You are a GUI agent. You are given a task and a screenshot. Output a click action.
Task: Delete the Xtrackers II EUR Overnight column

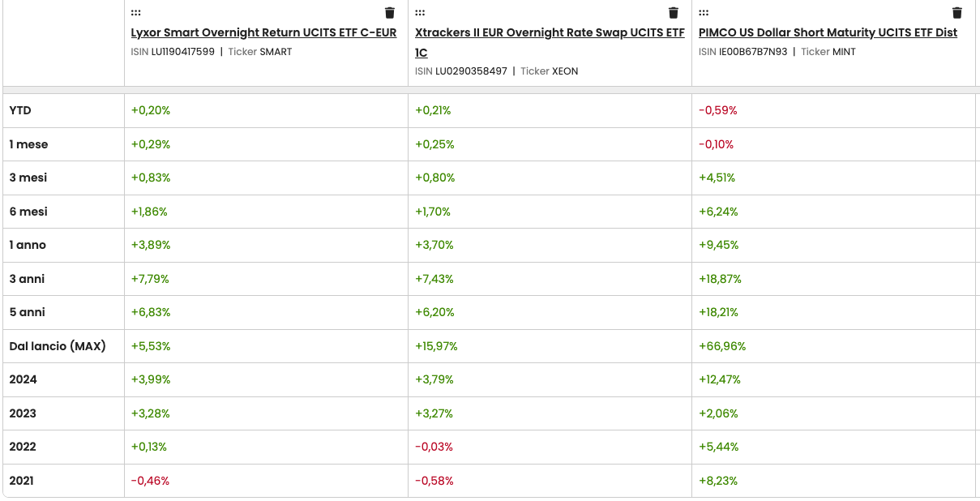pyautogui.click(x=673, y=12)
